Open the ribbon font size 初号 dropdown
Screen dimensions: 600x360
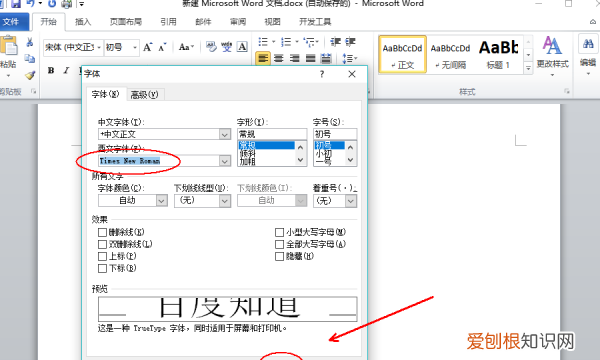click(135, 47)
